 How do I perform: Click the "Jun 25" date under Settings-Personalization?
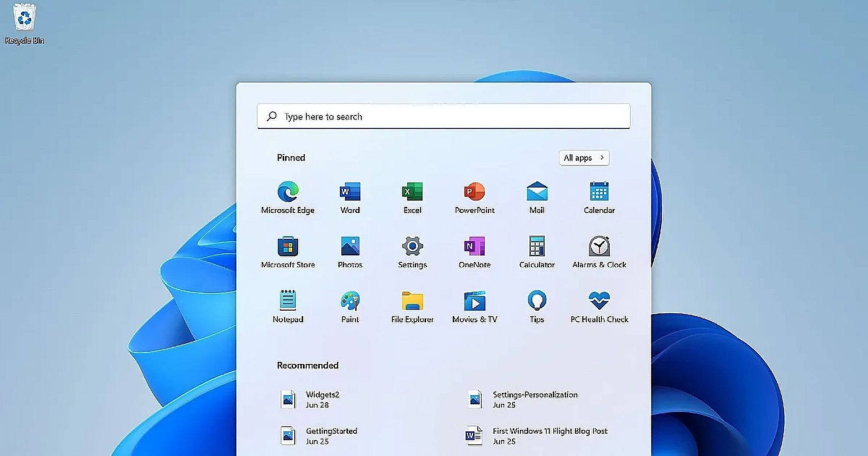point(504,405)
